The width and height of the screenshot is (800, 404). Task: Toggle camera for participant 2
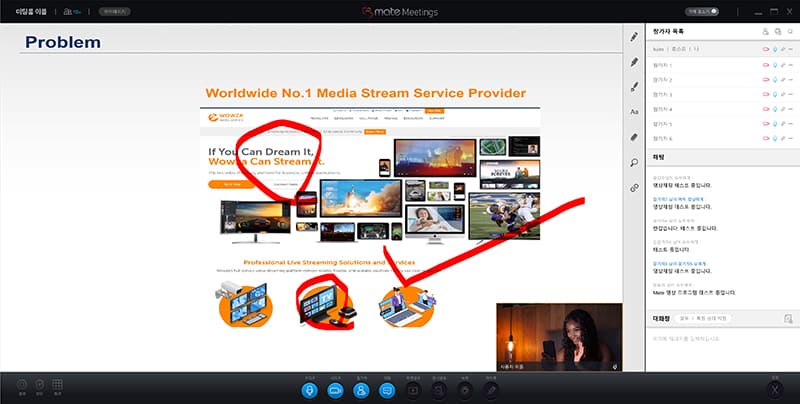[x=766, y=80]
